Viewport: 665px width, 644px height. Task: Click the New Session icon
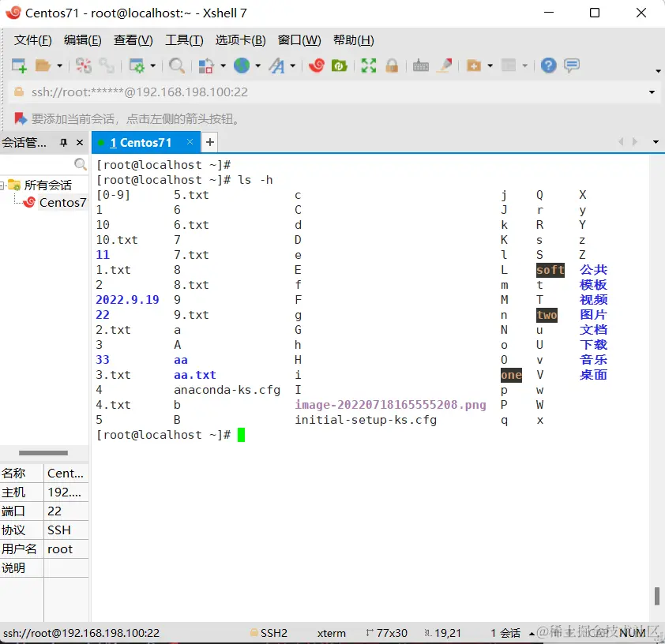coord(19,66)
